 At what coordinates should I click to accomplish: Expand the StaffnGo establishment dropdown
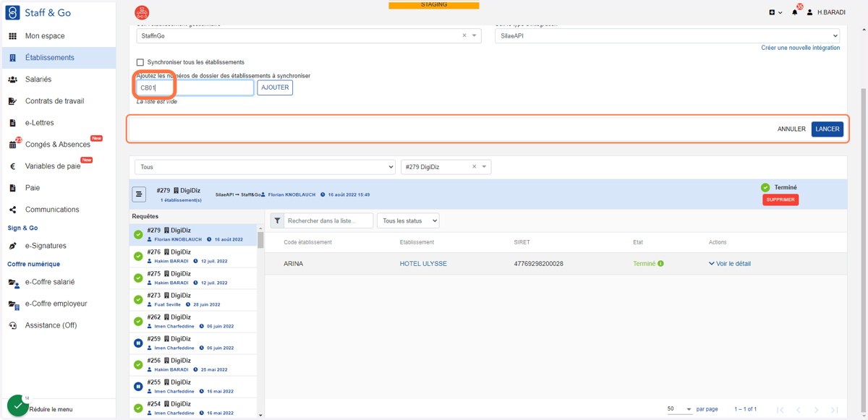[x=475, y=35]
